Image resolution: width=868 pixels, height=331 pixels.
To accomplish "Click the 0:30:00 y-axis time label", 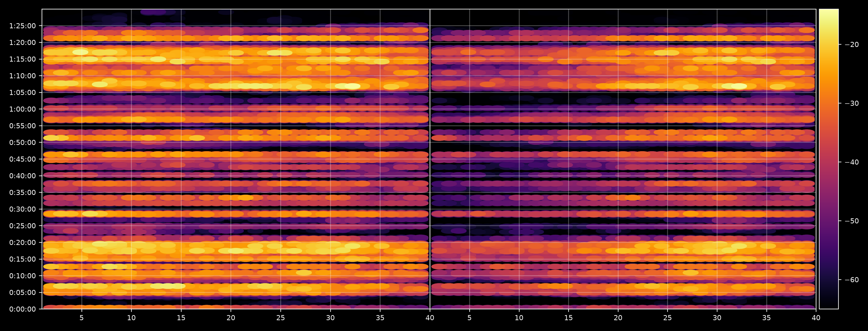I will click(x=22, y=209).
